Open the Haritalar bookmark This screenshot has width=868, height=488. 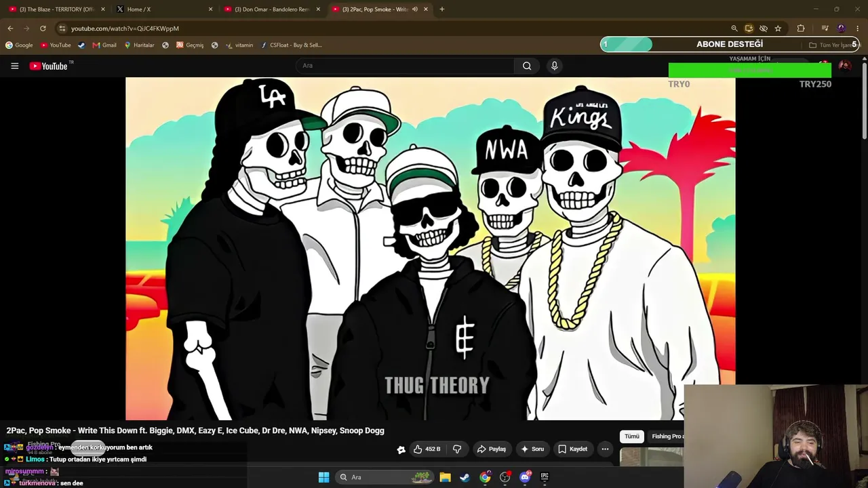pos(139,45)
